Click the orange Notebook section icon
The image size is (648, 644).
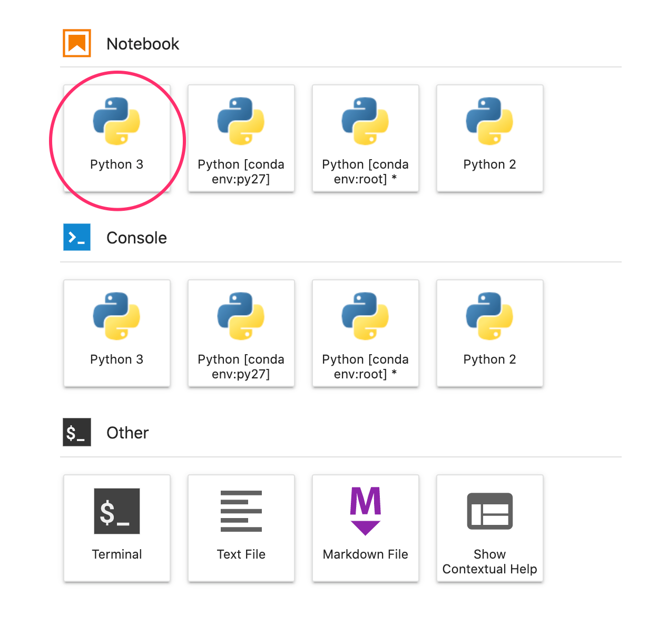point(77,43)
